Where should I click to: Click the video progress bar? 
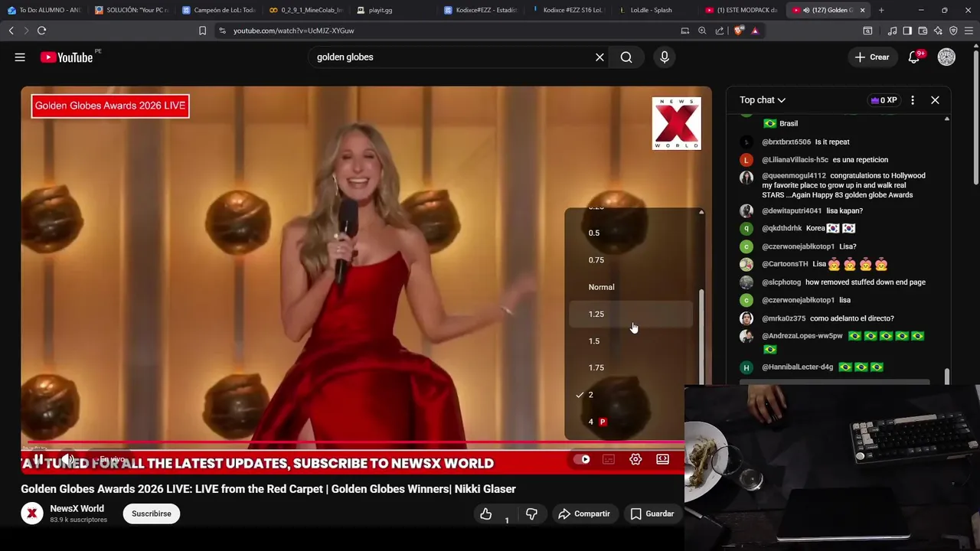(352, 442)
